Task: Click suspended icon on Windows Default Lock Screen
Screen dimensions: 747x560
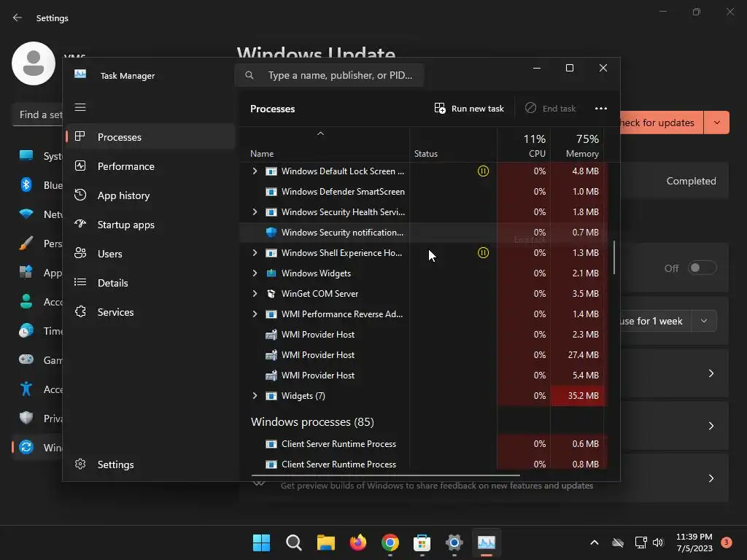Action: coord(483,171)
